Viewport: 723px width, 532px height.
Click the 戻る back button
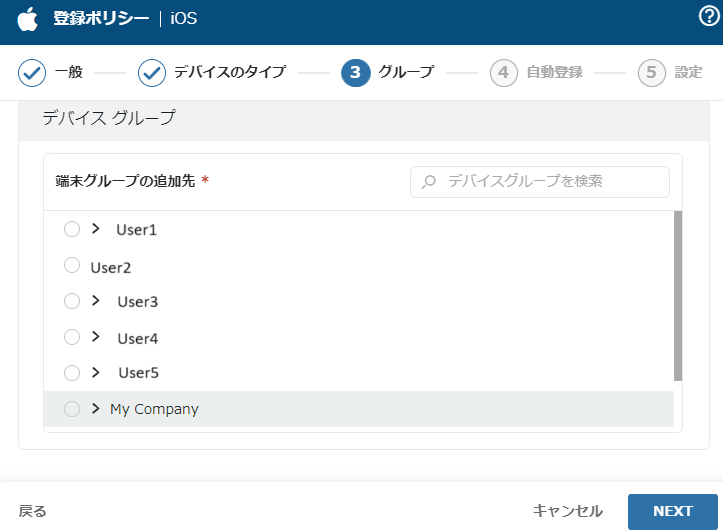point(32,511)
